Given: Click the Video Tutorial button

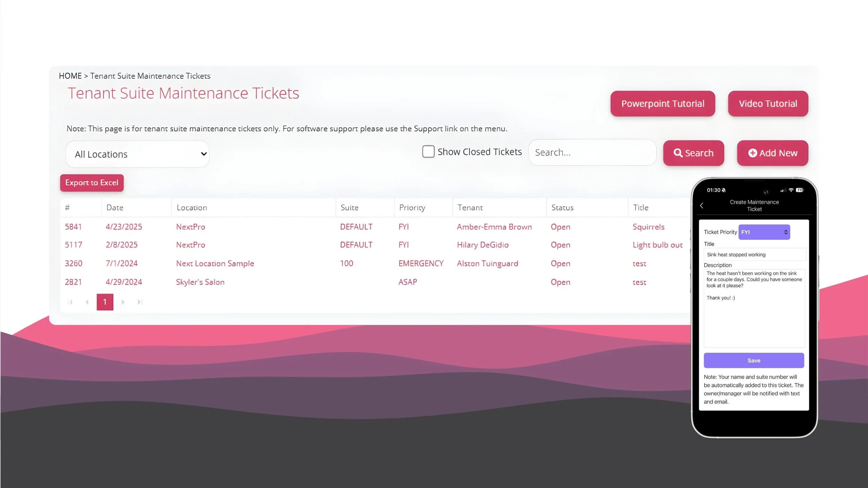Looking at the screenshot, I should [x=768, y=103].
